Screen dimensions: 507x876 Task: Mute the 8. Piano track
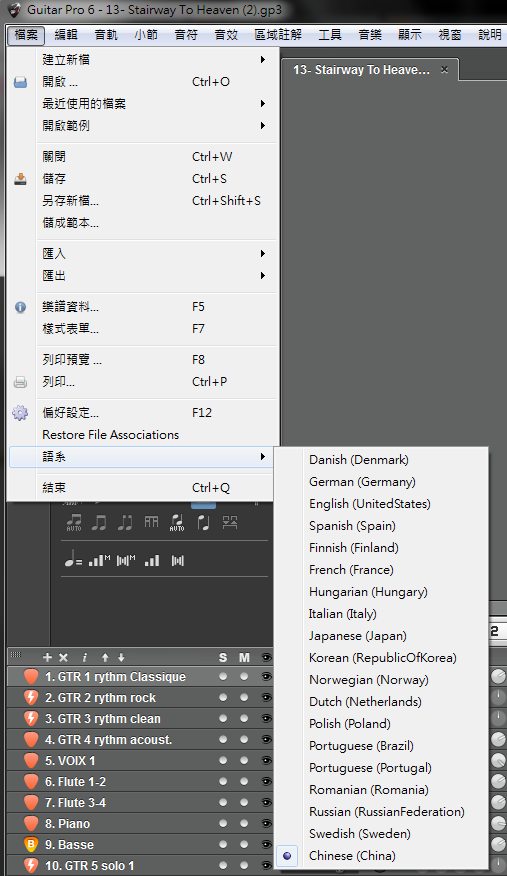pos(244,823)
